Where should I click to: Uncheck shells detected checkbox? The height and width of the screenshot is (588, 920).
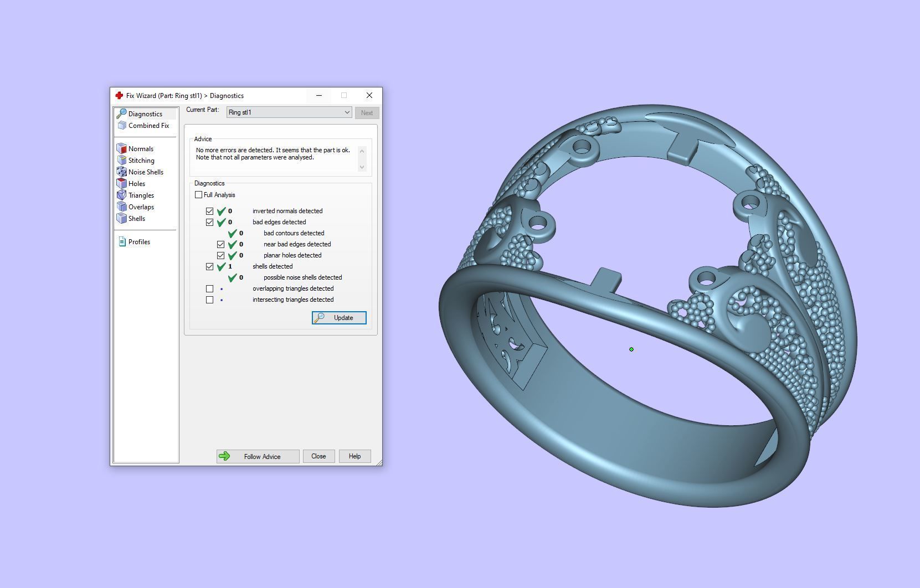tap(209, 266)
